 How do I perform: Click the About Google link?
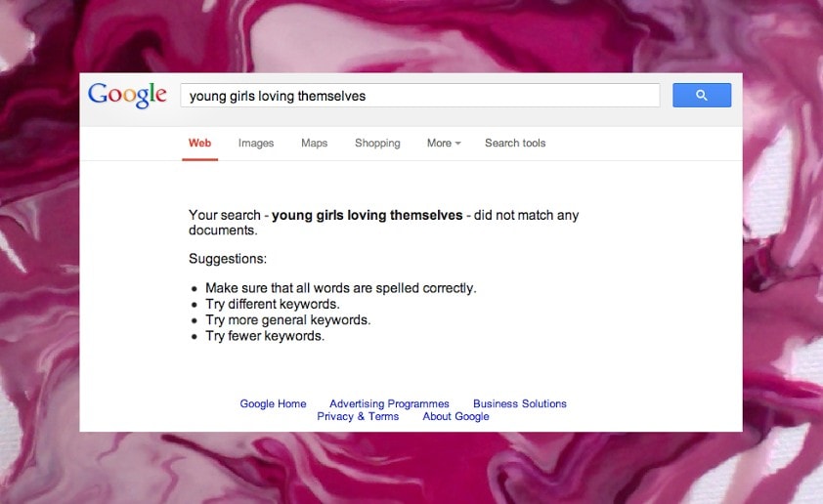[455, 416]
